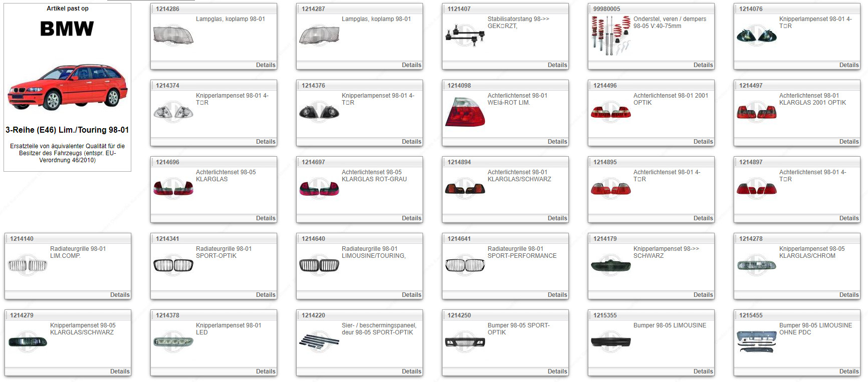Open Details for item 1214279
Image resolution: width=868 pixels, height=382 pixels.
click(120, 371)
